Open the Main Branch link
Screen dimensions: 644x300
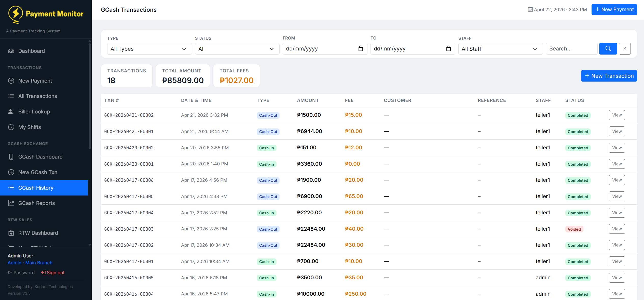click(38, 263)
